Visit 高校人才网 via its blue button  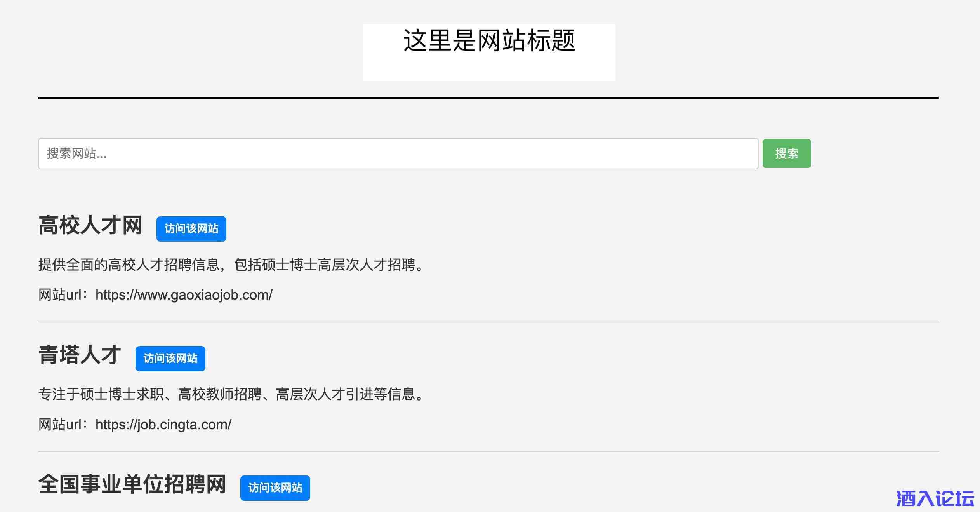pos(191,229)
